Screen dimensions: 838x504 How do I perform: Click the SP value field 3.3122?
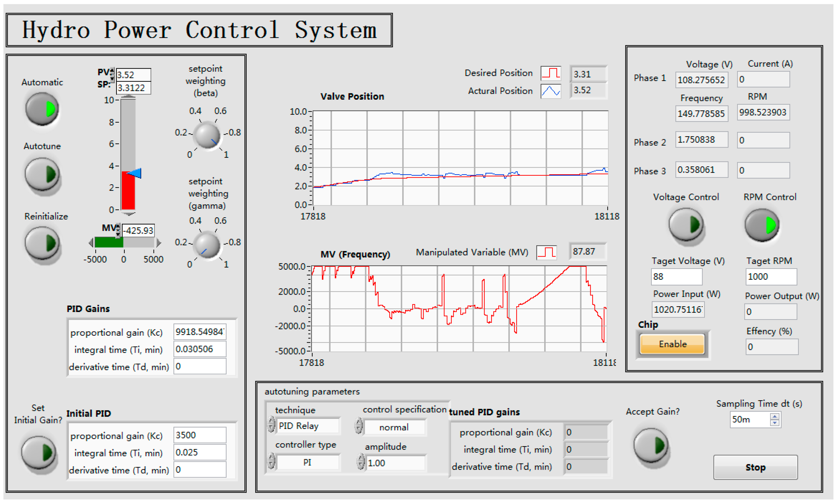click(x=133, y=88)
